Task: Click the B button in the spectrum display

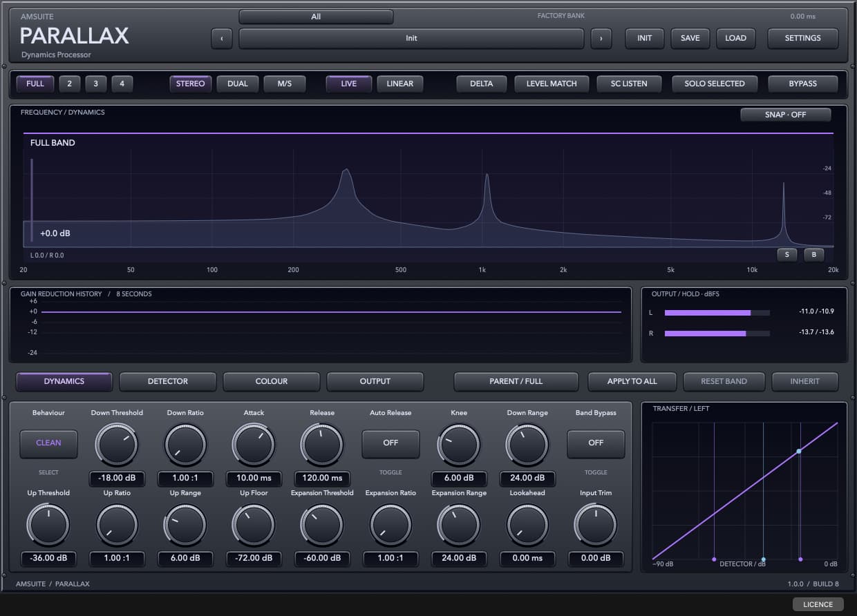Action: point(813,255)
